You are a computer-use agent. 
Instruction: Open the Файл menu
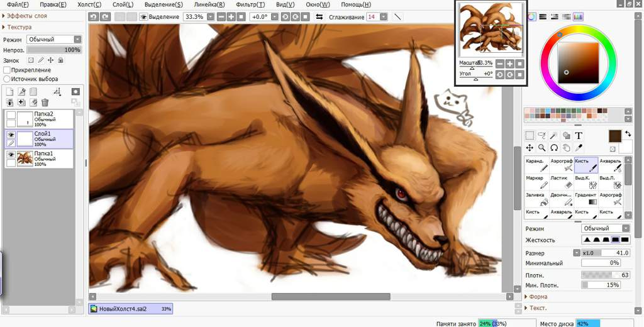[18, 4]
